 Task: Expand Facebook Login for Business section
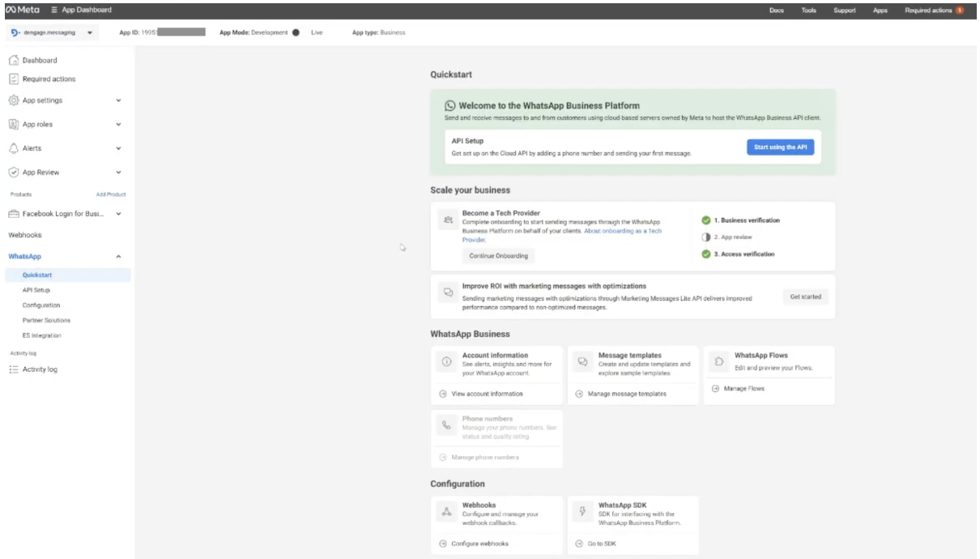click(119, 214)
